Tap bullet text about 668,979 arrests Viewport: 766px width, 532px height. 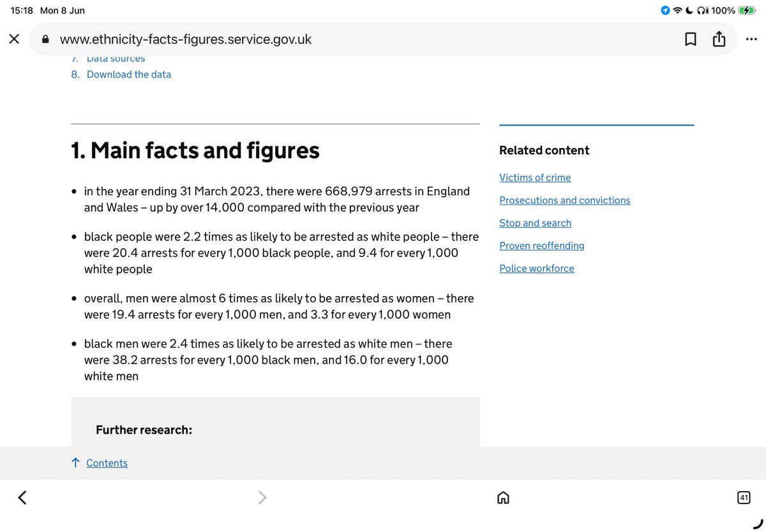coord(277,199)
